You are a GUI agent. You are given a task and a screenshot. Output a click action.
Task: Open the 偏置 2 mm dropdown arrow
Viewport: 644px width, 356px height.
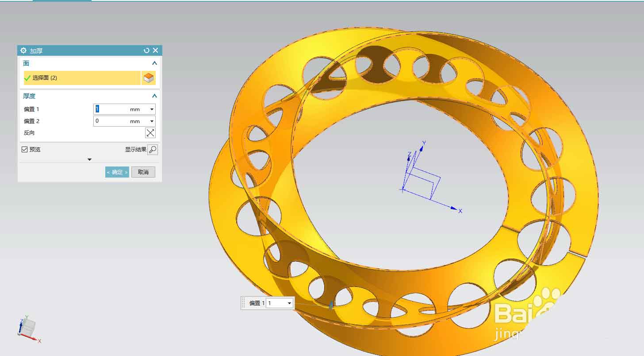pos(152,121)
